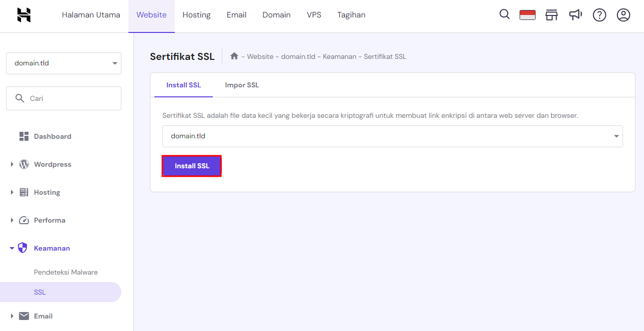644x331 pixels.
Task: Collapse the Keamanan section
Action: (11, 248)
